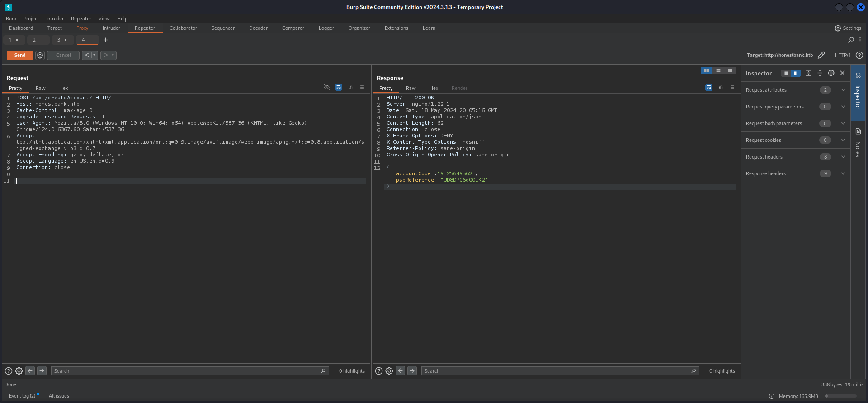Click the search magnifier in Repeater tab bar

click(851, 40)
